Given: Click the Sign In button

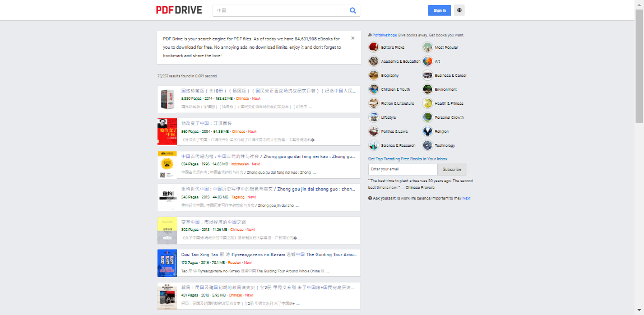Looking at the screenshot, I should 439,10.
